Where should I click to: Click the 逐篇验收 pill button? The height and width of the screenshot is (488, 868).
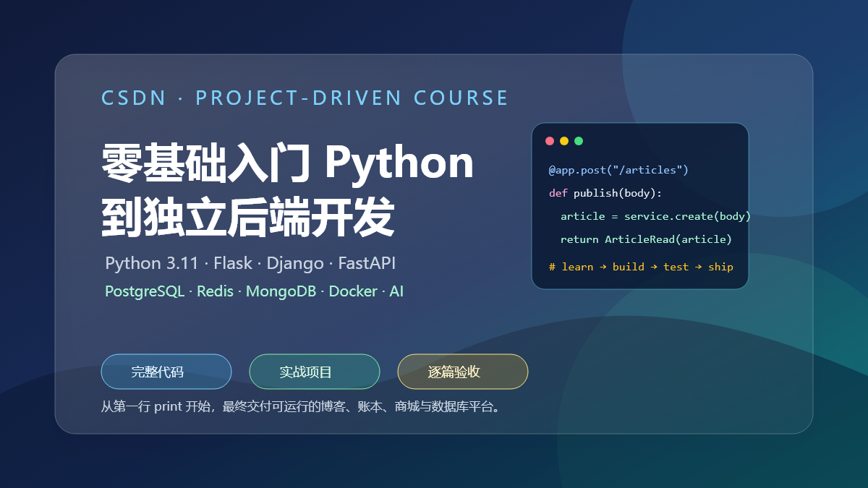tap(463, 372)
